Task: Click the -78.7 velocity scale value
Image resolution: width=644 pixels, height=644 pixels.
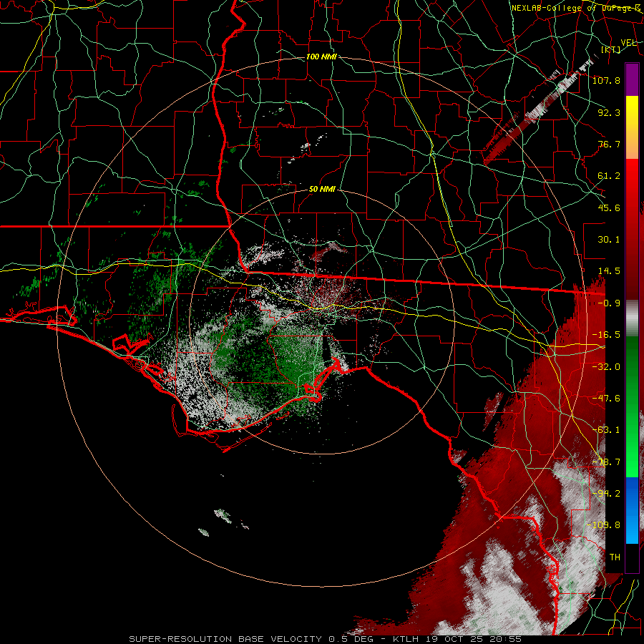Action: 606,462
